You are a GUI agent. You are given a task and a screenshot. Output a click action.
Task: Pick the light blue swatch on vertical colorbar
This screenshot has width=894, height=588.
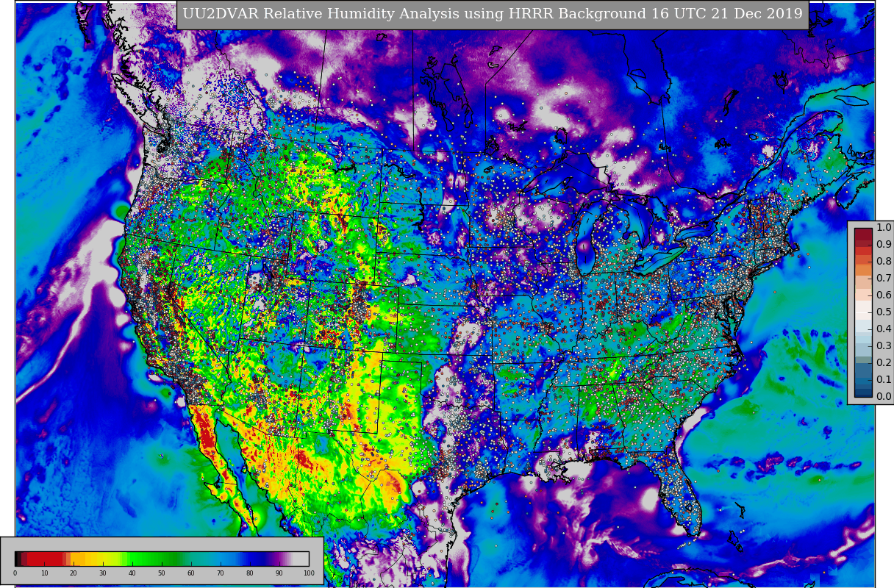point(863,340)
